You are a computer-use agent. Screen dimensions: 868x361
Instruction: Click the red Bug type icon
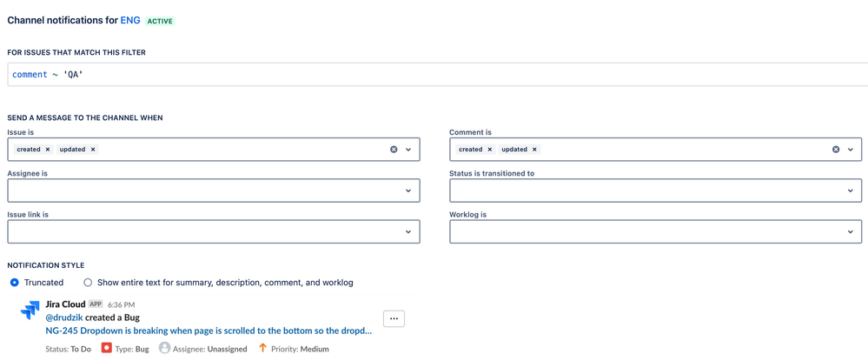click(x=107, y=349)
